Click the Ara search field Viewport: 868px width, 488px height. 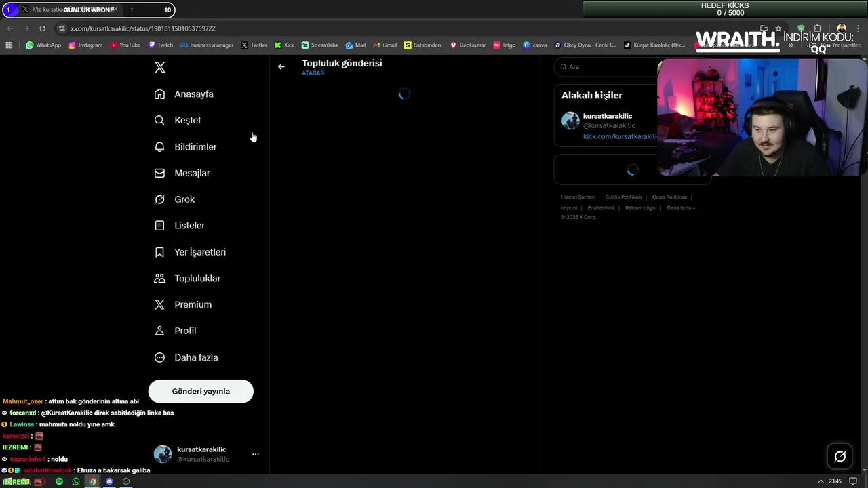(607, 67)
